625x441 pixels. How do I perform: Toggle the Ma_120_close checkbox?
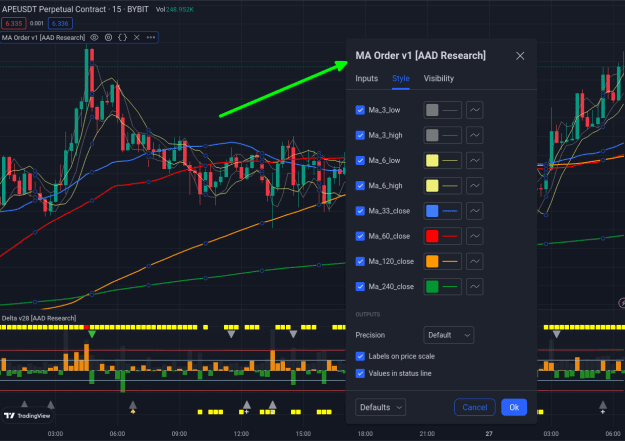pos(360,261)
